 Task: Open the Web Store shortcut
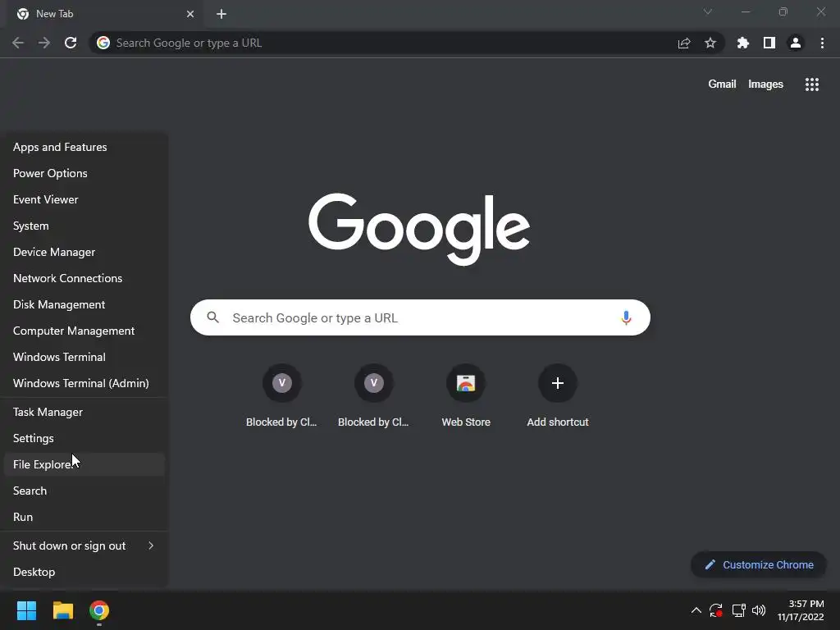tap(466, 396)
